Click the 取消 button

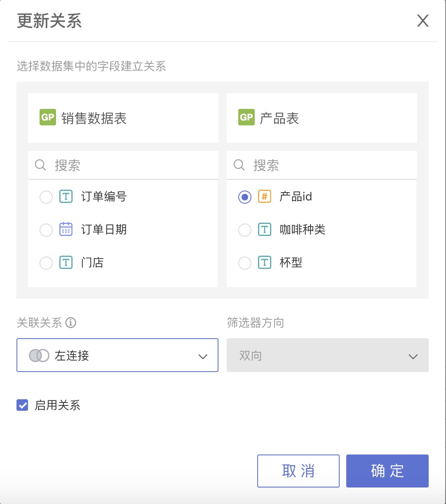click(298, 471)
